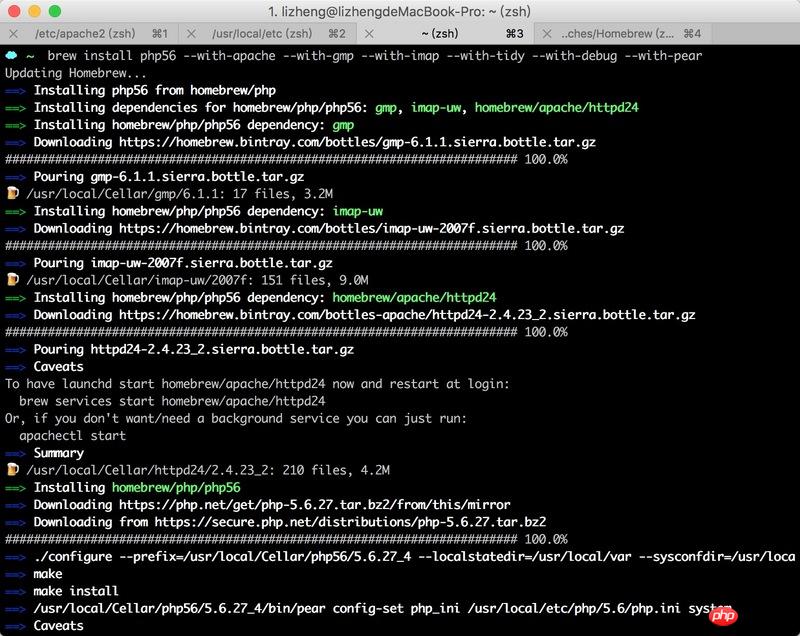Screen dimensions: 800x636
Task: Click the beer mug icon beside httpd24/2.4.23_2
Action: (13, 470)
